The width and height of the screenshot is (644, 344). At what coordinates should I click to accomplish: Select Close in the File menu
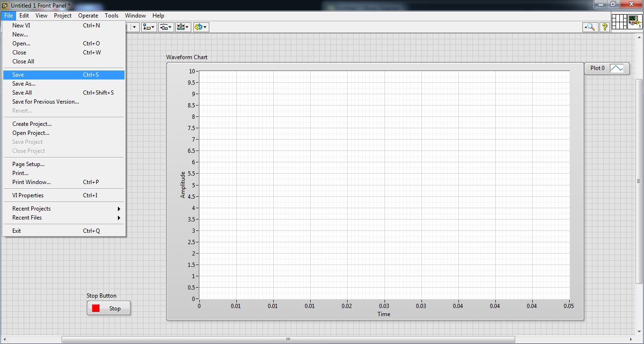tap(64, 53)
